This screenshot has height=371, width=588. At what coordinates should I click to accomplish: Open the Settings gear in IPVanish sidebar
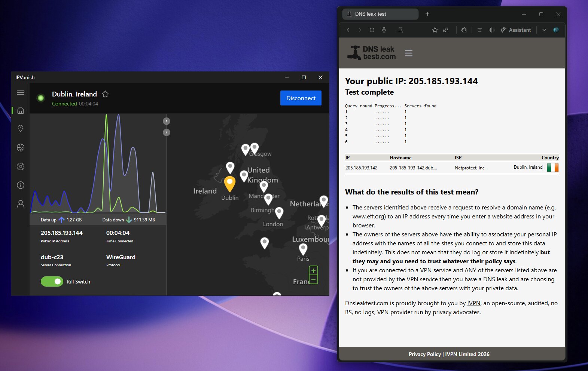click(21, 166)
